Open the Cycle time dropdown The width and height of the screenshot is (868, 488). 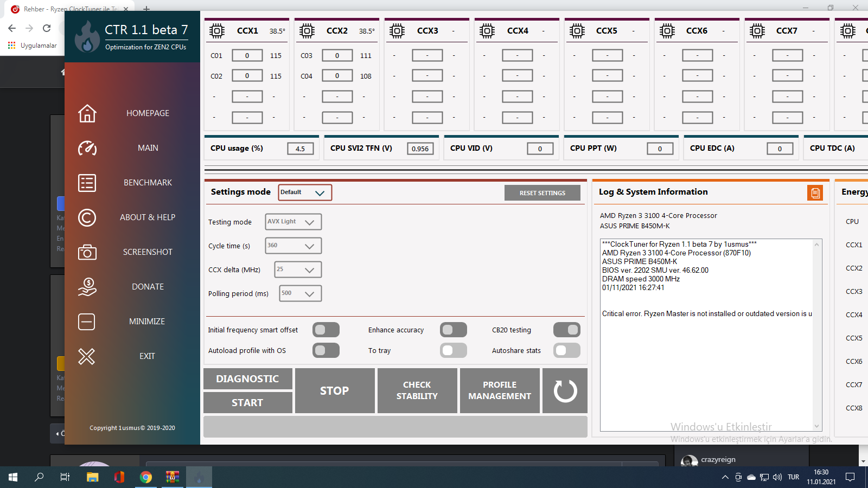pyautogui.click(x=293, y=246)
